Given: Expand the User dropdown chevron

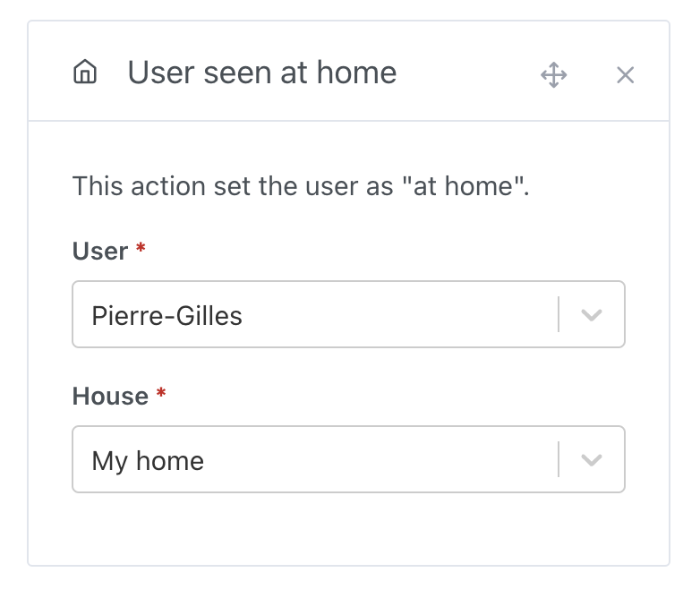Looking at the screenshot, I should click(x=591, y=314).
